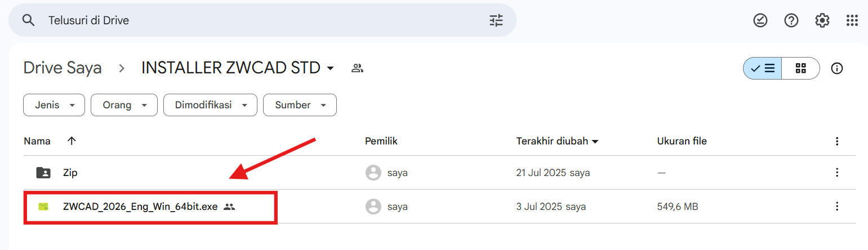
Task: Expand the Orang filter dropdown
Action: [125, 105]
